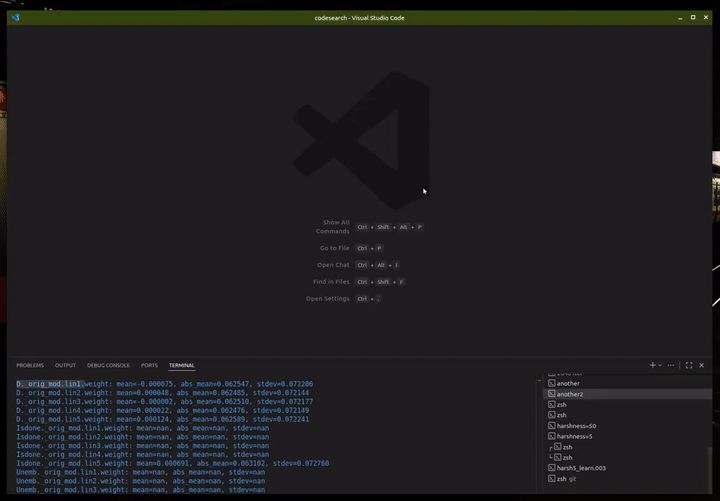
Task: Select the 'harshness=5' terminal
Action: tap(627, 436)
